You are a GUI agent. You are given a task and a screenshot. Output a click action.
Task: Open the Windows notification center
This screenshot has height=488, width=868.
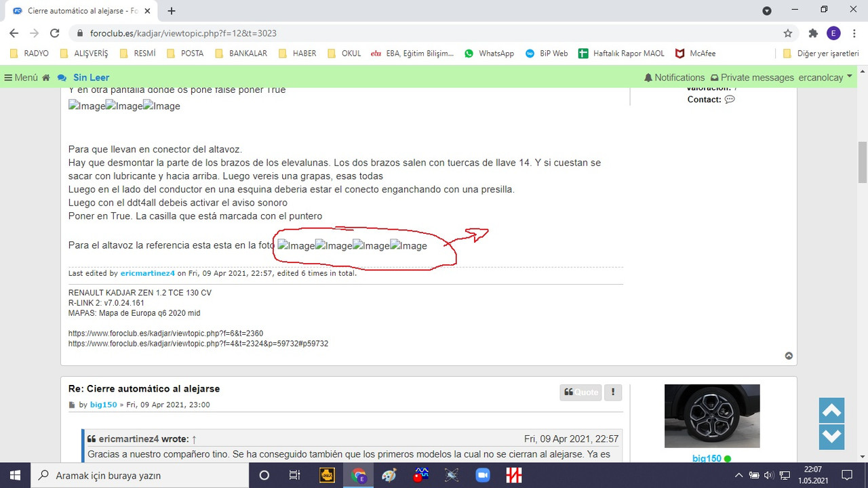tap(846, 475)
